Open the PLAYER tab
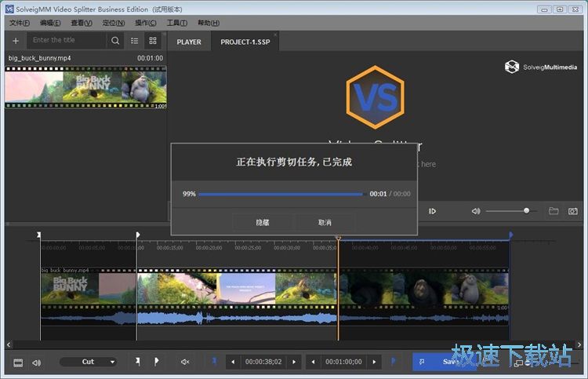The image size is (588, 379). click(x=189, y=42)
